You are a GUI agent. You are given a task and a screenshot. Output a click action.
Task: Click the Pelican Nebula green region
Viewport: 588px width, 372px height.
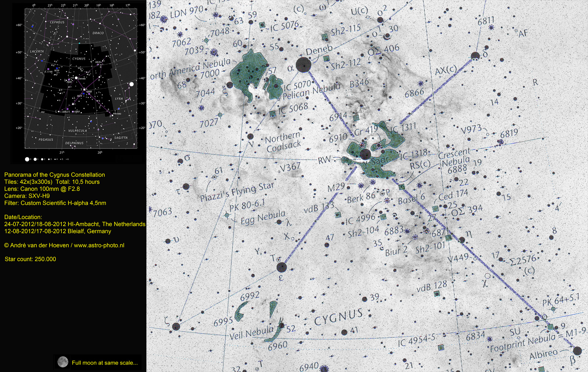(x=273, y=86)
